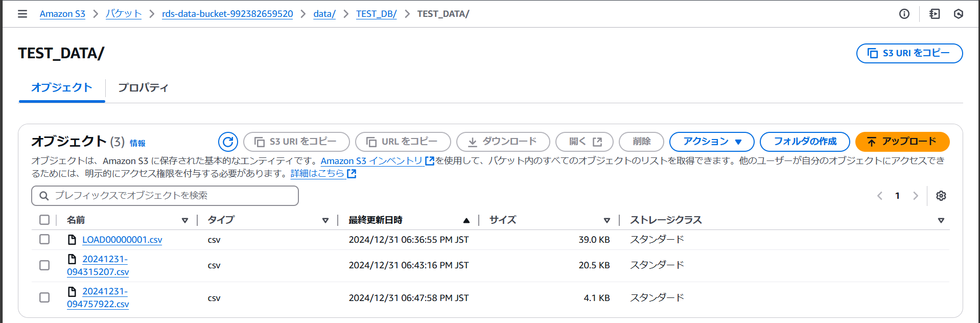Screen dimensions: 980x323
Task: Click toolbar S3 URI をコピー button
Action: click(296, 142)
